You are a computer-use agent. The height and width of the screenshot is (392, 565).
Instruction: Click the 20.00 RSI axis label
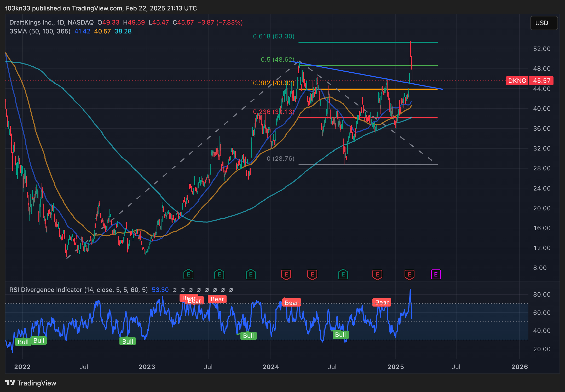tap(541, 349)
